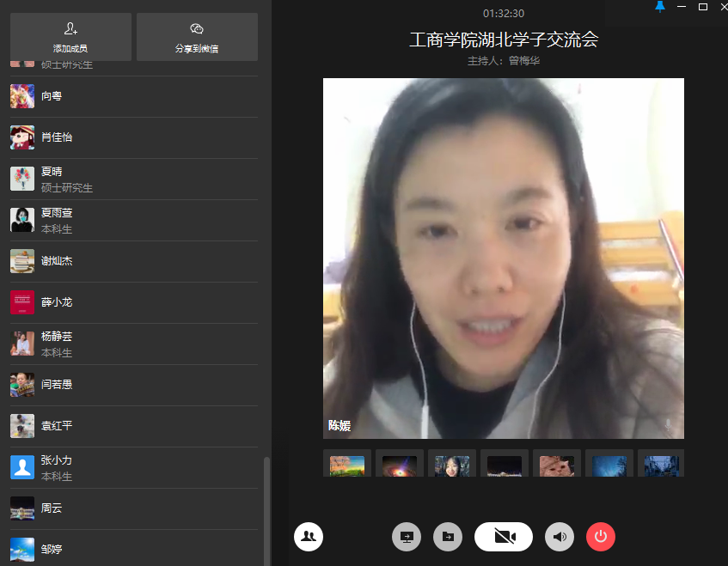
Task: Click the screen share monitor icon
Action: (x=407, y=537)
